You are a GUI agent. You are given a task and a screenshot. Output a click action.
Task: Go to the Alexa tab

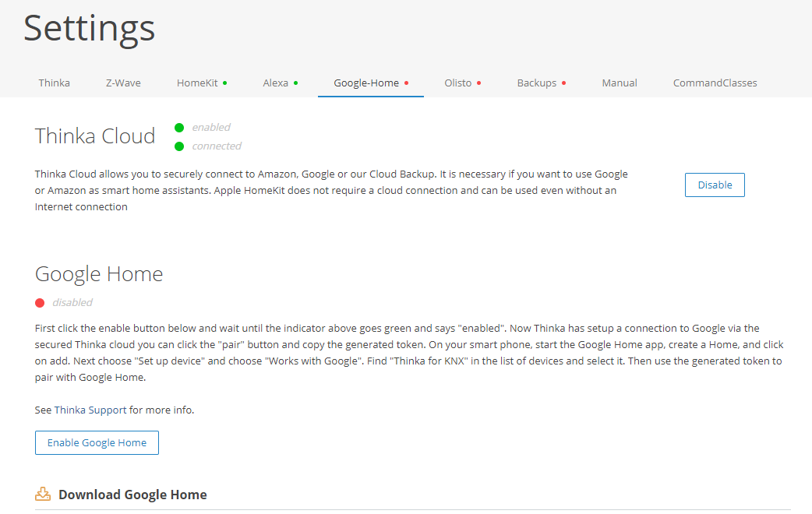click(276, 83)
